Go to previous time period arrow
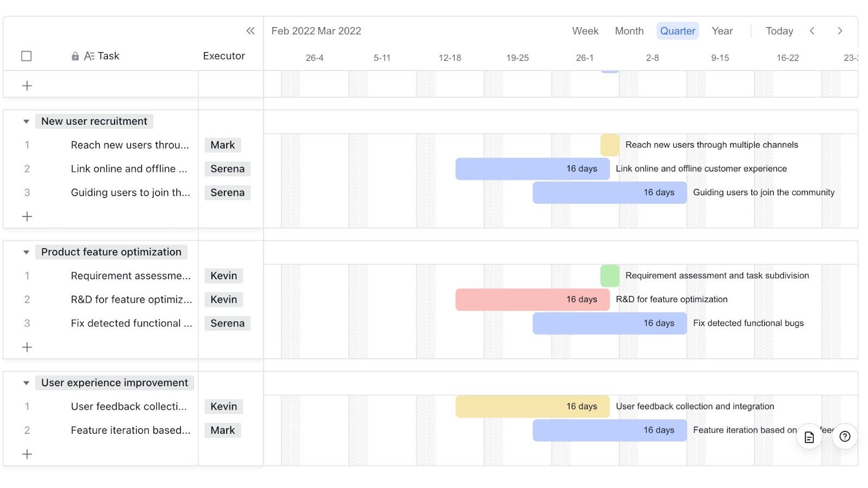The width and height of the screenshot is (868, 488). pyautogui.click(x=812, y=31)
